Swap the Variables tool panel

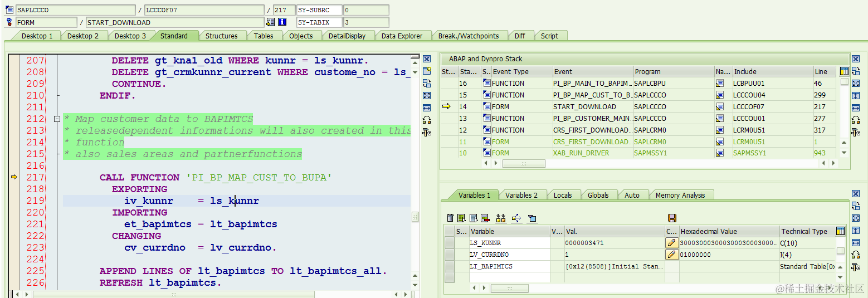pyautogui.click(x=856, y=206)
